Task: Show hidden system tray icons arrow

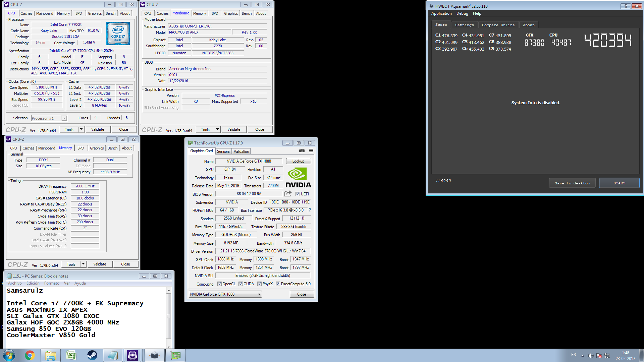Action: pos(583,356)
